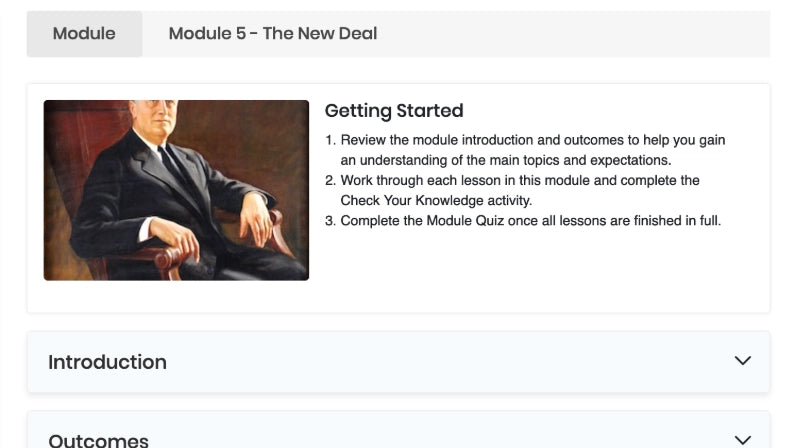Click the Outcomes accordion heading text
The image size is (795, 448).
click(98, 440)
